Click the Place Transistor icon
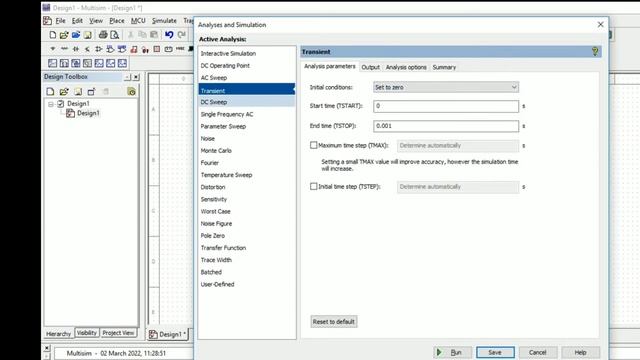The image size is (640, 360). [87, 49]
